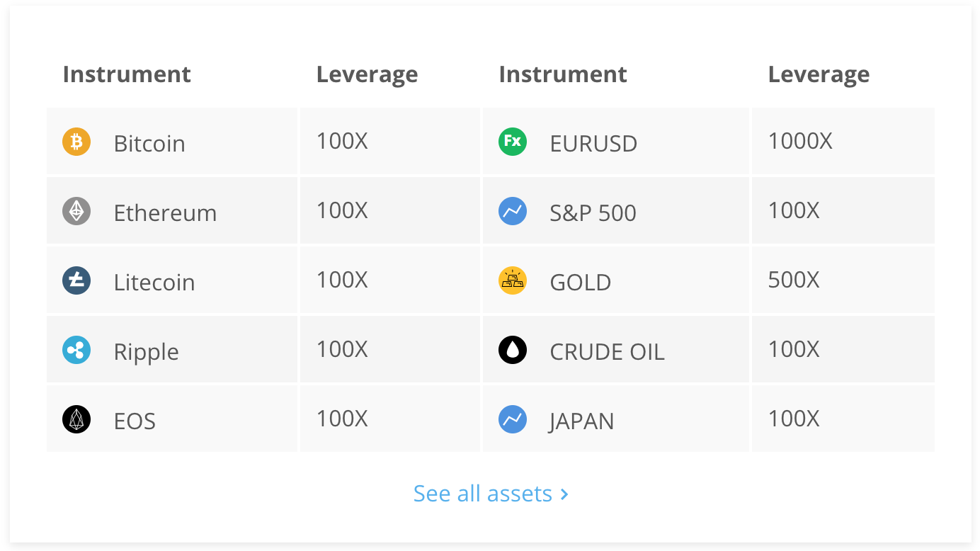Open the Ethereum instrument row
This screenshot has height=551, width=980.
tap(165, 213)
